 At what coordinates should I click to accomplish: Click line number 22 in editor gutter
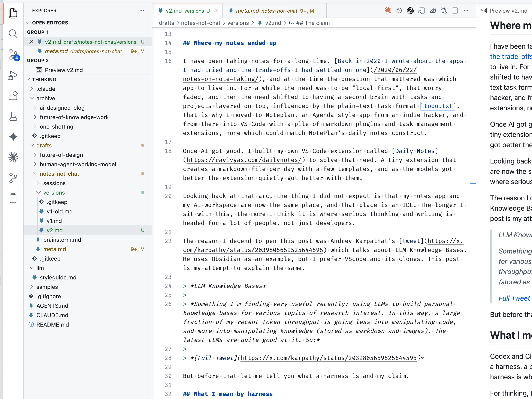pyautogui.click(x=168, y=241)
